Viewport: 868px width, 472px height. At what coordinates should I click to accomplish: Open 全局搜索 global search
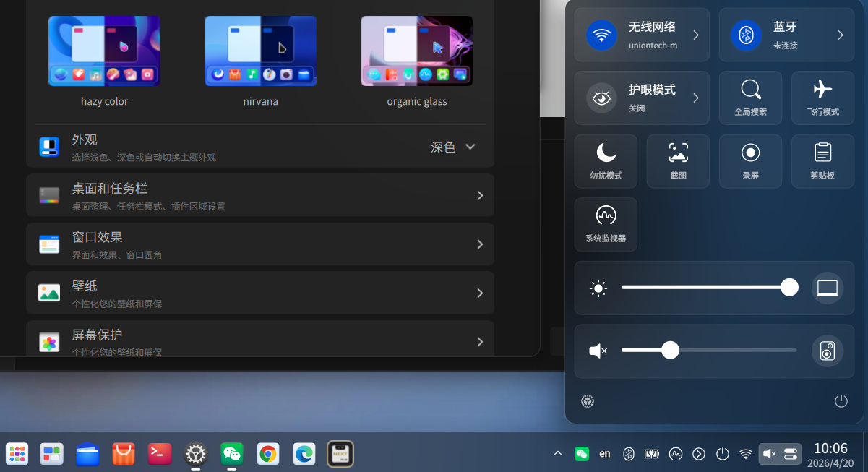tap(750, 98)
